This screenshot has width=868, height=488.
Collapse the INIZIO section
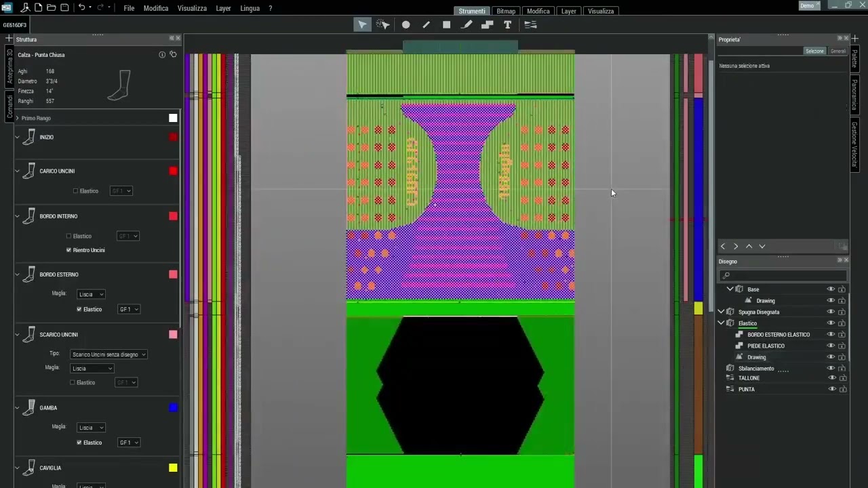coord(17,137)
